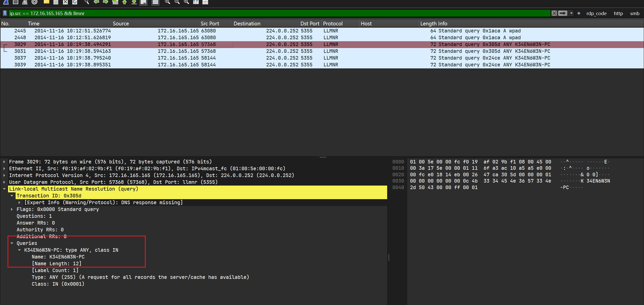Click the display filter bookmark icon
The image size is (644, 305).
coord(5,13)
